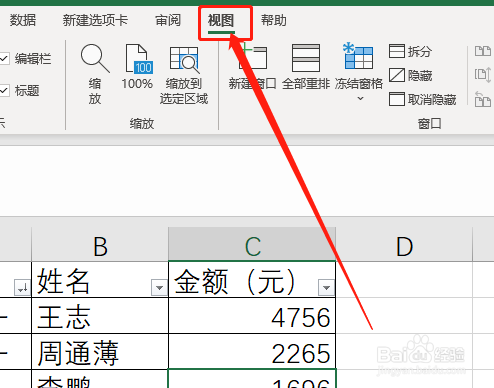The width and height of the screenshot is (494, 388).
Task: Open the sorted column A filter dropdown
Action: 22,287
